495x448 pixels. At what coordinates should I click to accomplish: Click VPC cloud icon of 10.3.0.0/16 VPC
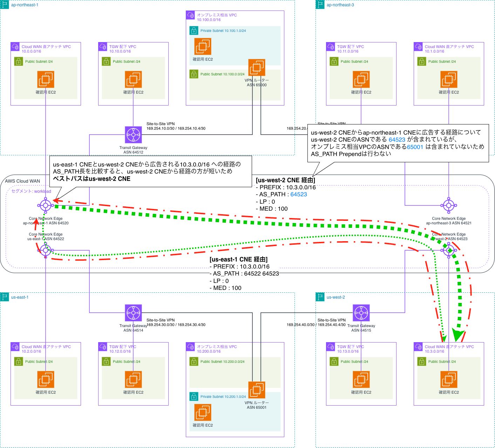click(418, 347)
